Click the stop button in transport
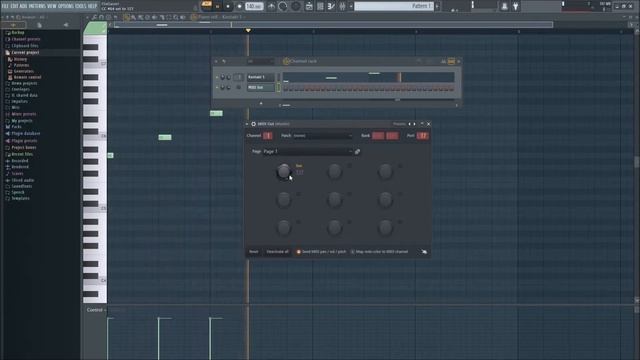640x360 pixels. pyautogui.click(x=228, y=6)
